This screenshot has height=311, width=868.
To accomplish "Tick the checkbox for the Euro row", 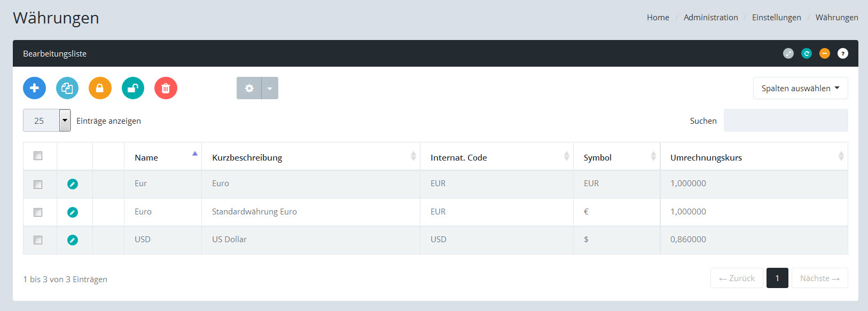I will [38, 212].
